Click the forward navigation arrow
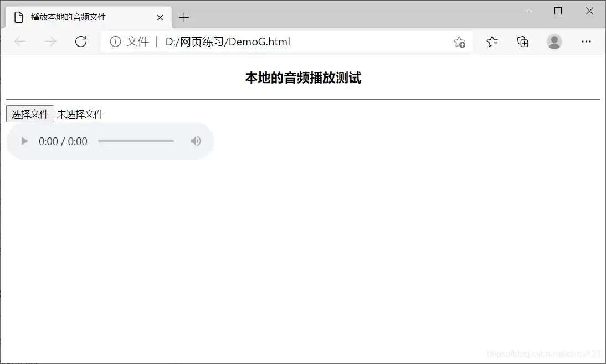Image resolution: width=606 pixels, height=364 pixels. coord(50,41)
